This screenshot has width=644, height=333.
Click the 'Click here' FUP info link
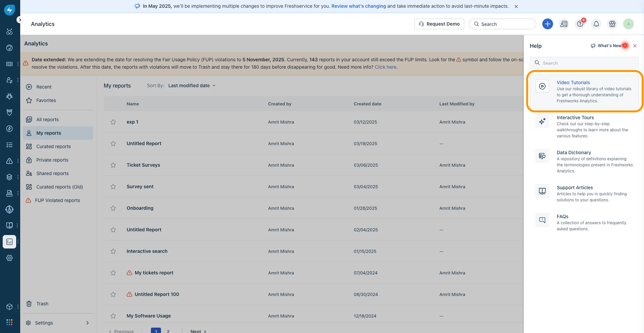[386, 67]
